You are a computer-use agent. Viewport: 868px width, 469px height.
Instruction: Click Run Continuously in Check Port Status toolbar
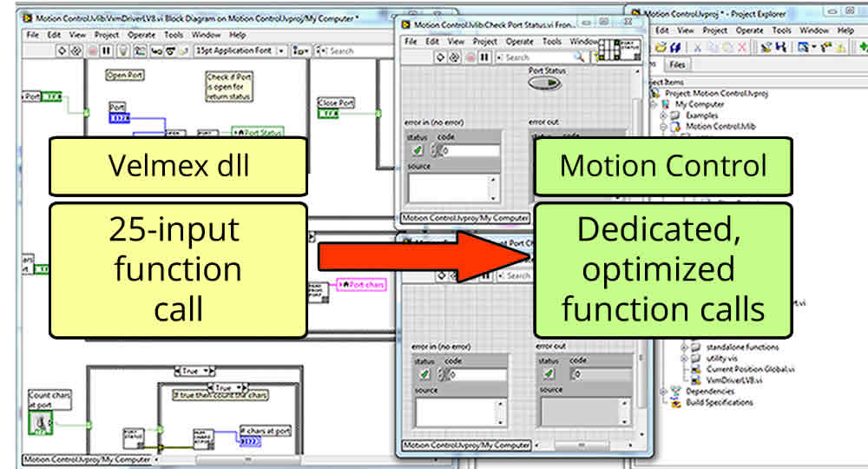tap(455, 57)
